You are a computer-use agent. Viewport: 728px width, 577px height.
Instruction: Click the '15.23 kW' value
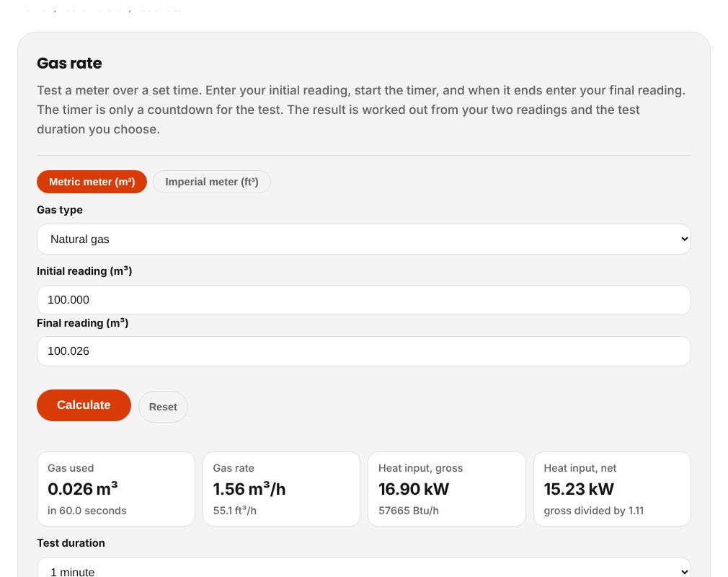(x=579, y=489)
